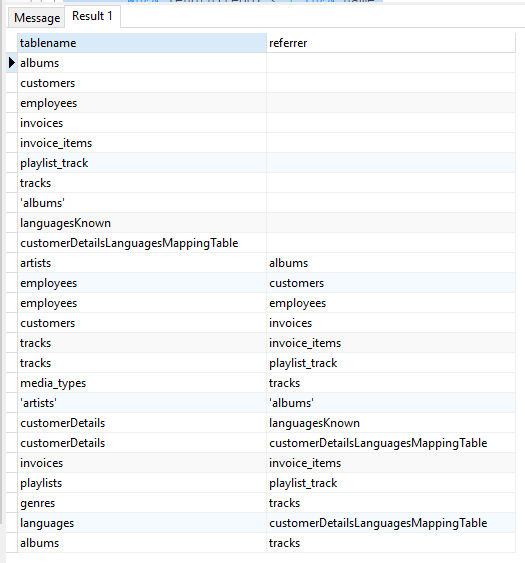Select languagesKnown referrer cell in customerDetails row

[391, 423]
